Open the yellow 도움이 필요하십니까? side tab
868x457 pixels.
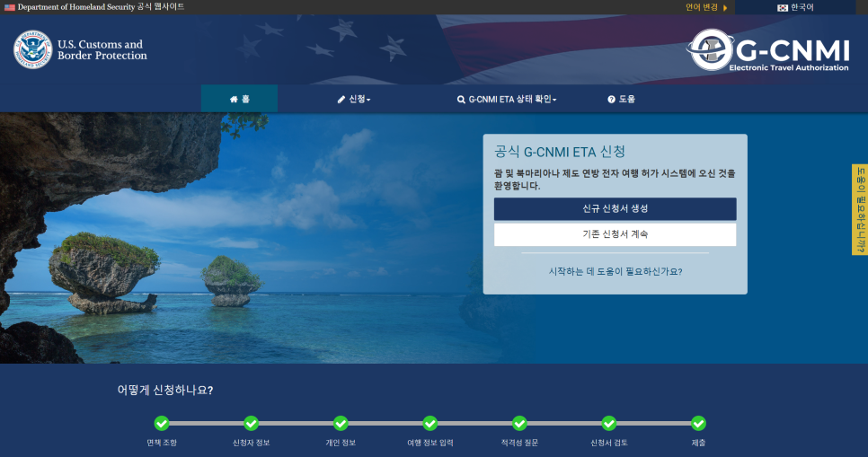[859, 209]
